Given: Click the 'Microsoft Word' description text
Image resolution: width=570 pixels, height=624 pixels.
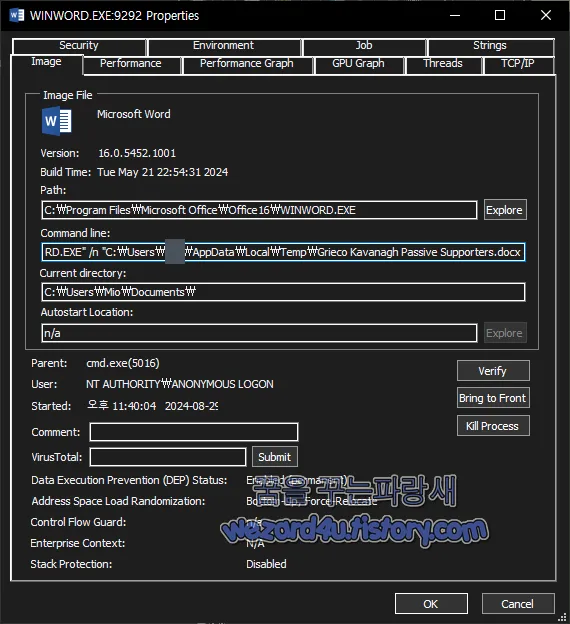Looking at the screenshot, I should point(134,114).
